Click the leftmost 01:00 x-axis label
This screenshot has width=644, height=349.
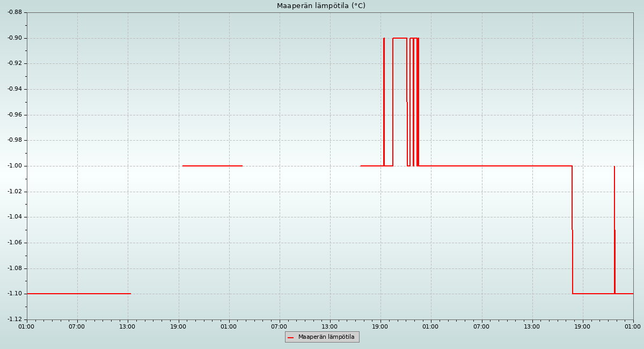click(x=26, y=326)
